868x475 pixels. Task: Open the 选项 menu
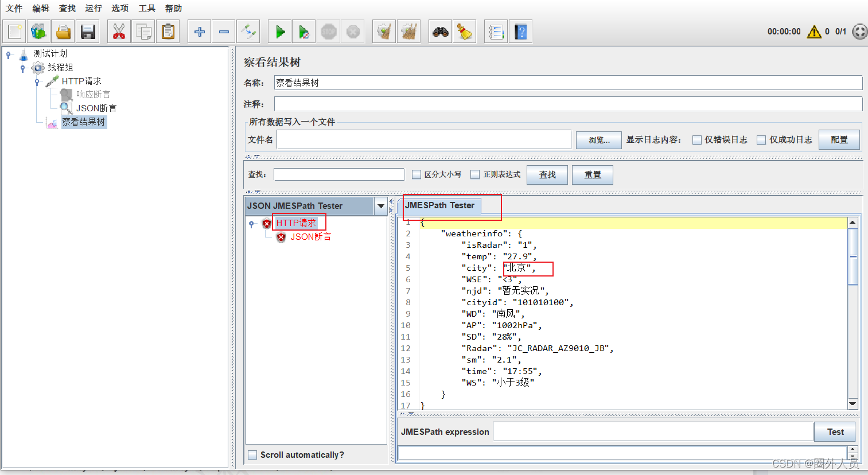pyautogui.click(x=120, y=8)
